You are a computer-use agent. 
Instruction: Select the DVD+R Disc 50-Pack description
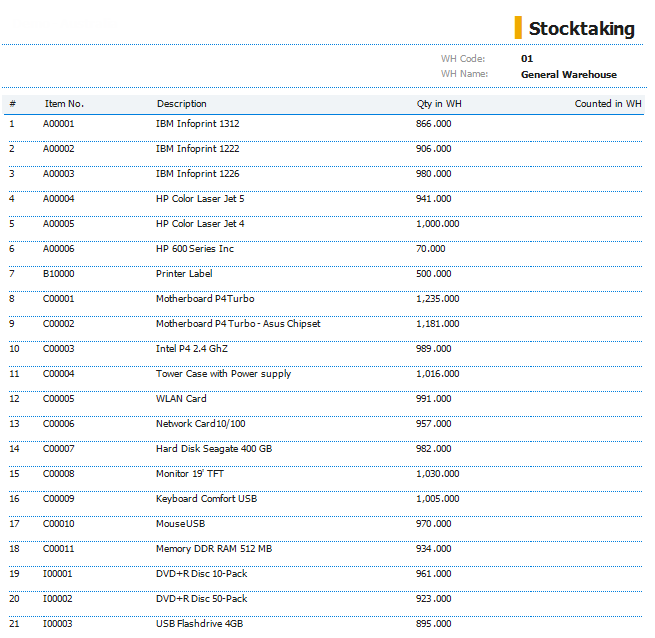coord(201,599)
